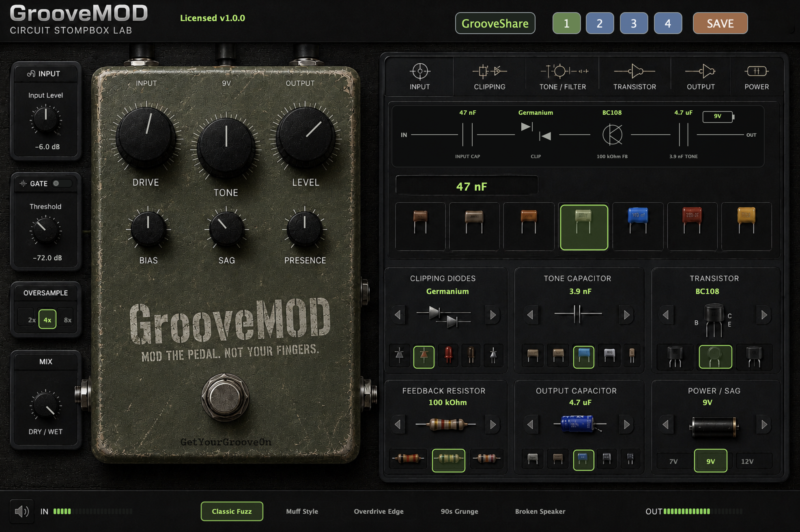Choose the dark fourth clipping diode
The height and width of the screenshot is (532, 800).
click(x=471, y=356)
